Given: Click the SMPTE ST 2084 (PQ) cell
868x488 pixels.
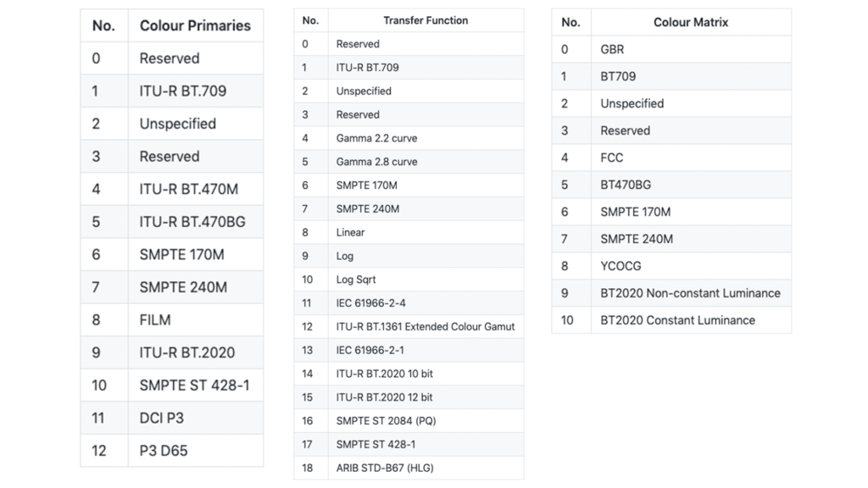Looking at the screenshot, I should click(386, 421).
